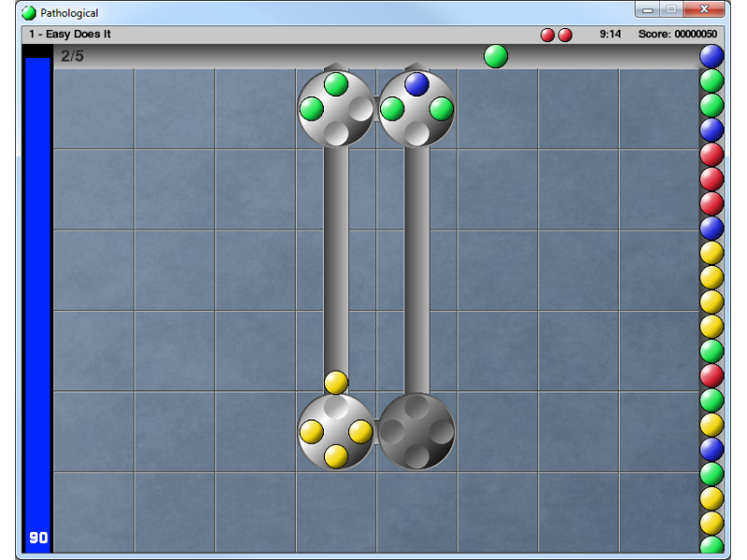This screenshot has height=560, width=747.
Task: Click the bottom-left wheel with yellow marbles
Action: 336,431
